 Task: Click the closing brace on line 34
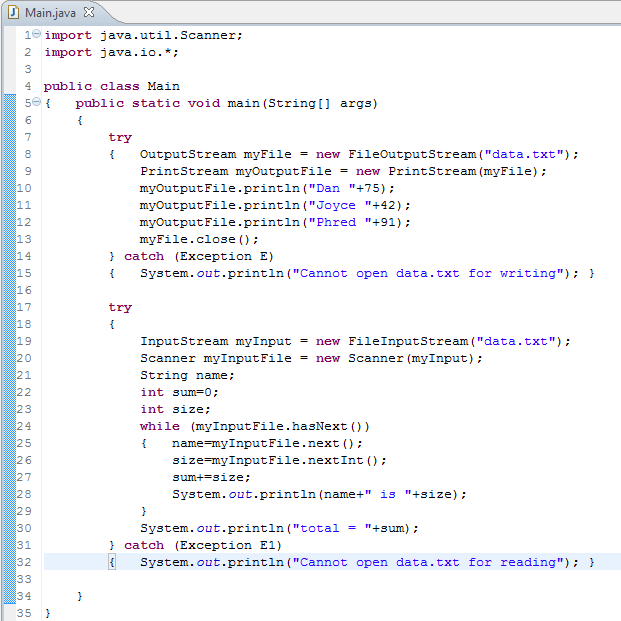pos(80,596)
